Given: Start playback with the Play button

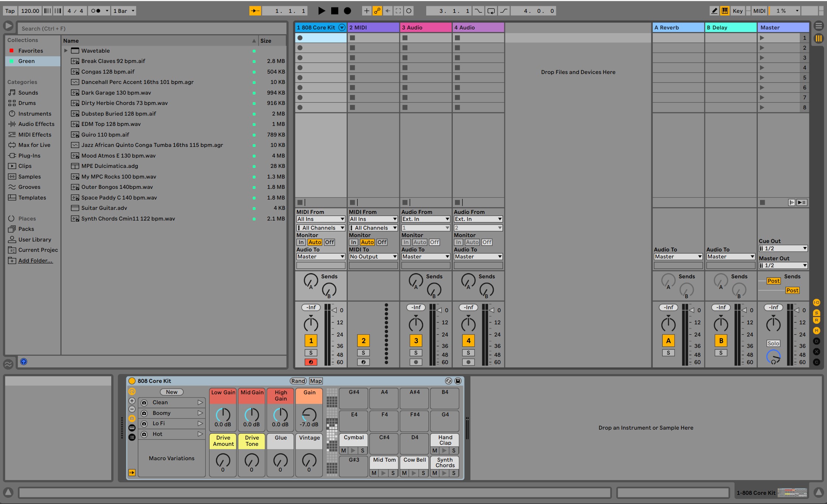Looking at the screenshot, I should click(322, 11).
